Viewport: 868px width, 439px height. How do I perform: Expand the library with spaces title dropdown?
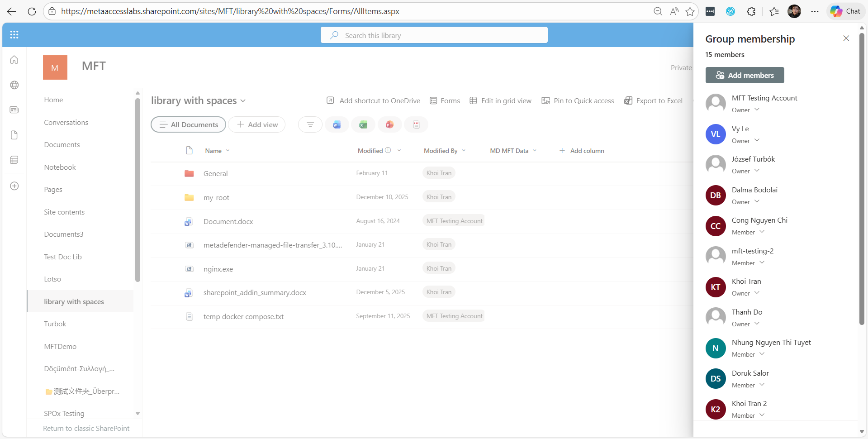click(x=243, y=101)
